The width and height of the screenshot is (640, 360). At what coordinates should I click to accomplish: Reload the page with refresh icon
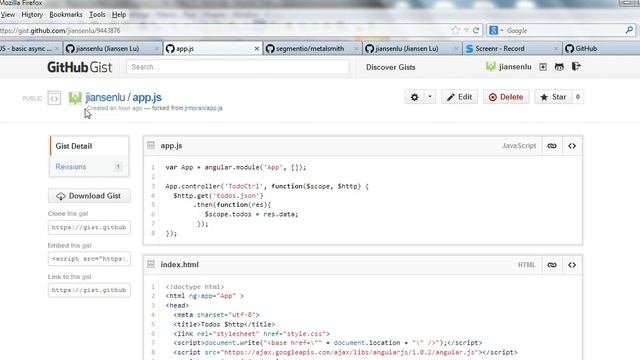[x=476, y=30]
